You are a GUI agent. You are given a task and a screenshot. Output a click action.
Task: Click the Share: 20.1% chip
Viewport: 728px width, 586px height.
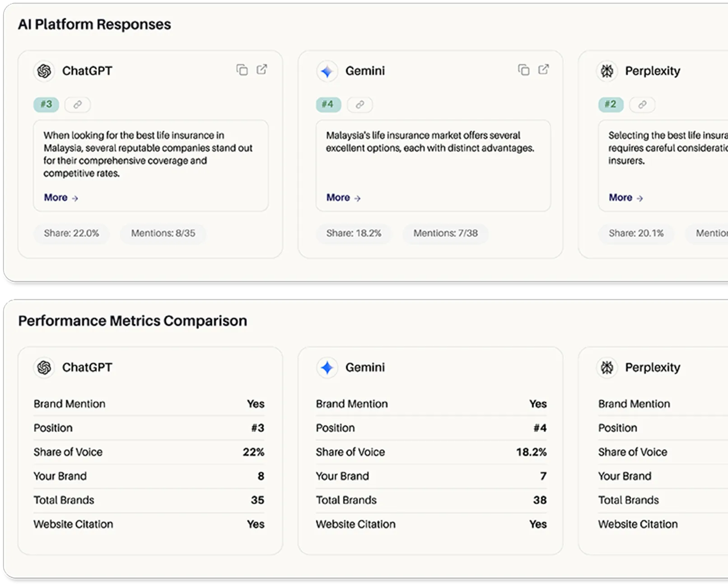(x=636, y=233)
